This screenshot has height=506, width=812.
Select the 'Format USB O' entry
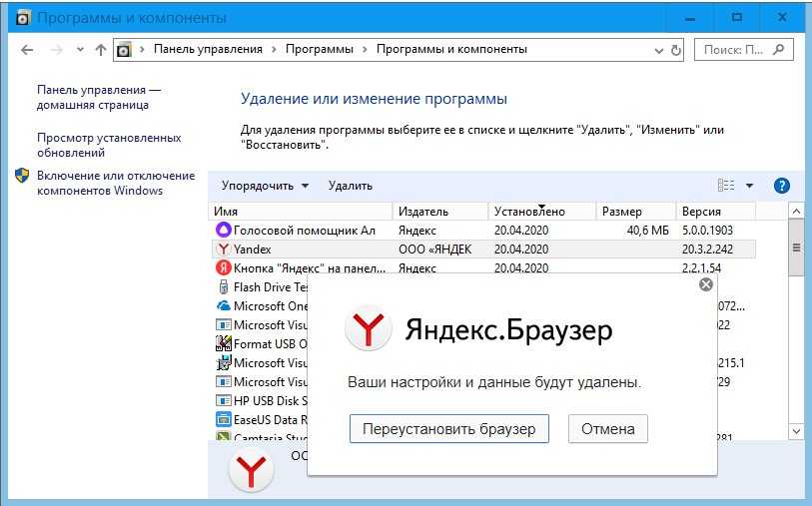click(x=271, y=344)
